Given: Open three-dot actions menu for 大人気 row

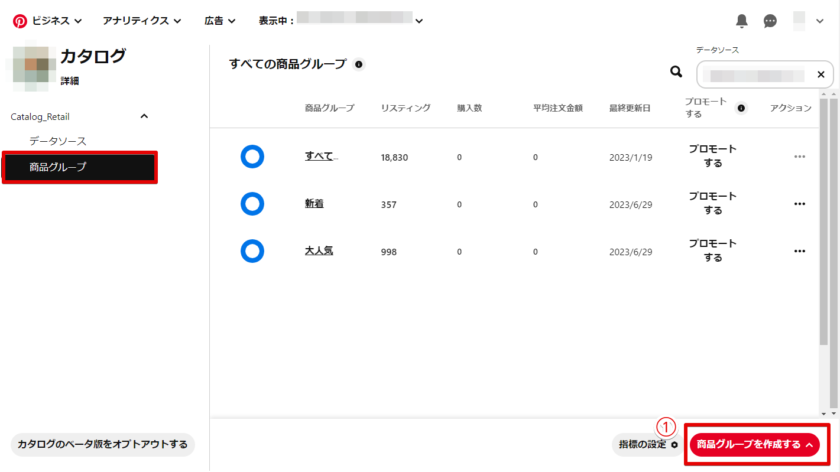Looking at the screenshot, I should click(x=799, y=251).
